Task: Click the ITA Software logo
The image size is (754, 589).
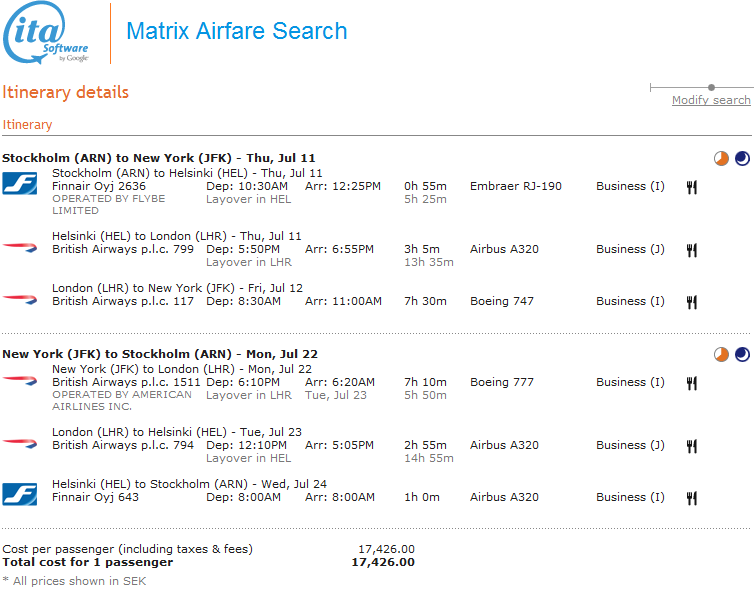Action: point(47,36)
